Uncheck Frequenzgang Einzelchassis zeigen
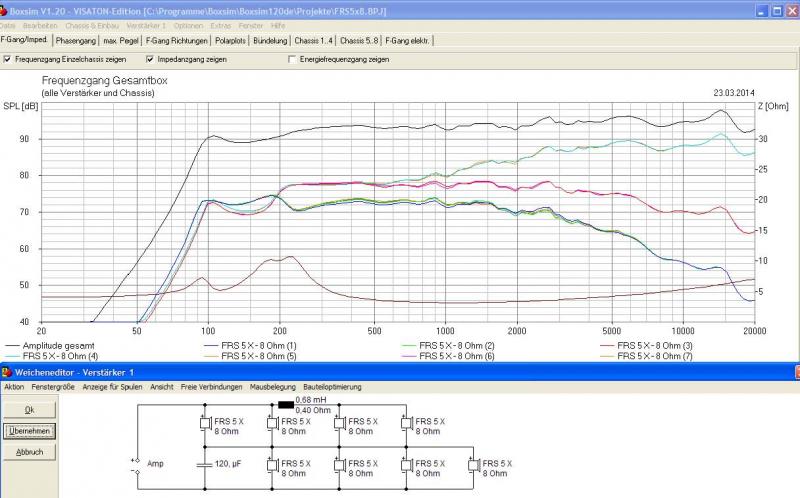This screenshot has height=498, width=800. [8, 60]
